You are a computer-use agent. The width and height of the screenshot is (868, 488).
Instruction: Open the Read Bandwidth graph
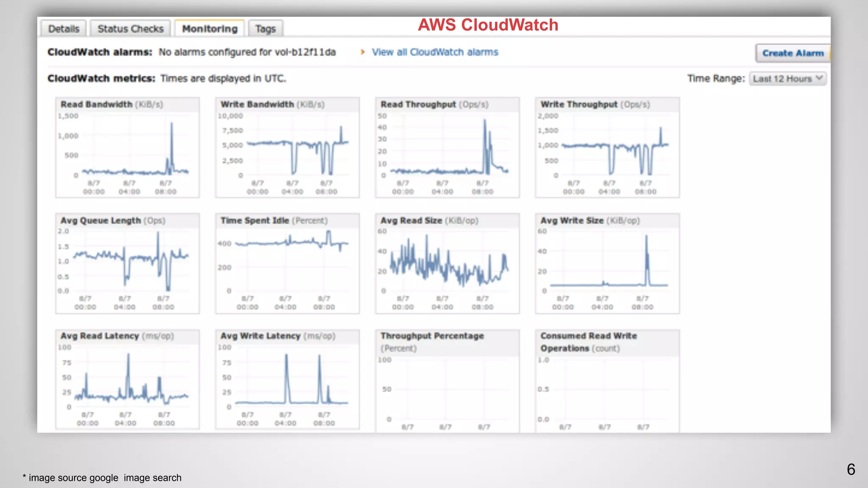[x=127, y=147]
